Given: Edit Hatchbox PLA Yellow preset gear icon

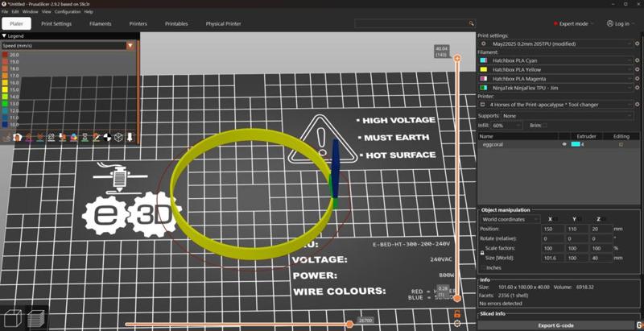Looking at the screenshot, I should (x=637, y=70).
